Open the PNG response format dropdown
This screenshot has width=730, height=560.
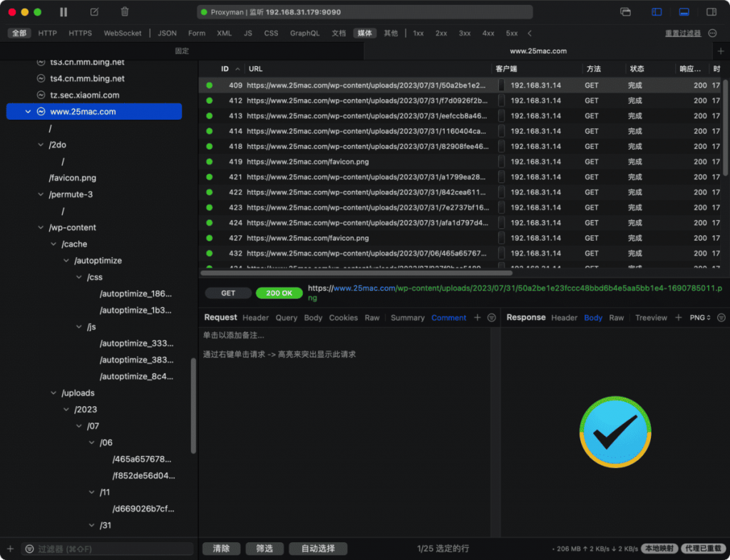point(700,318)
